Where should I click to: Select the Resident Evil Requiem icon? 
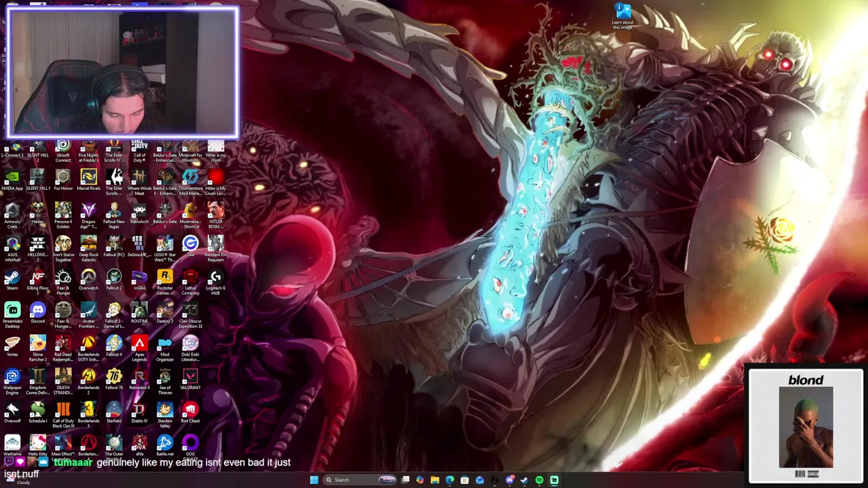pos(216,249)
